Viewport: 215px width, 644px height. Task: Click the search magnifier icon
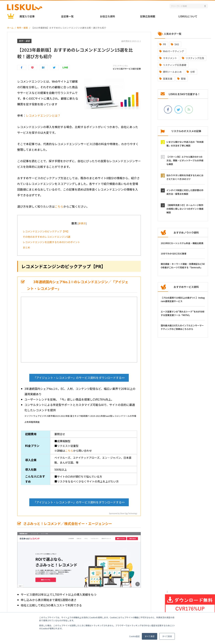[205, 6]
